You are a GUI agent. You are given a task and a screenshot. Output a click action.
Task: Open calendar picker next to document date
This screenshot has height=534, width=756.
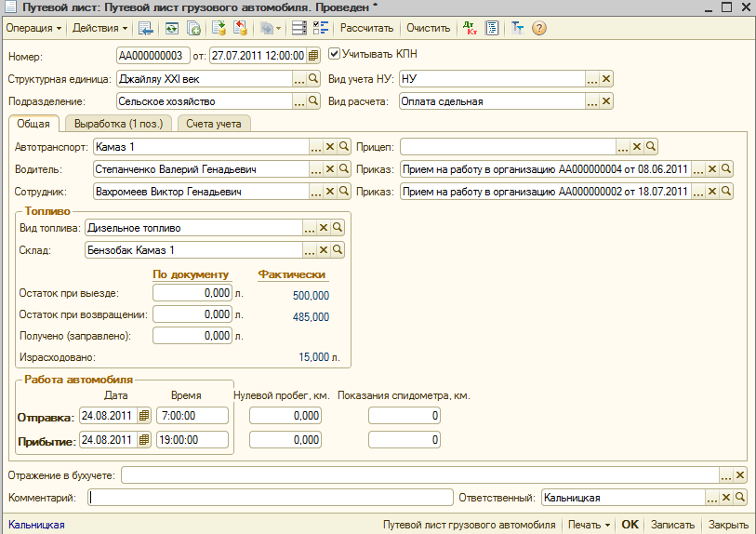point(314,55)
